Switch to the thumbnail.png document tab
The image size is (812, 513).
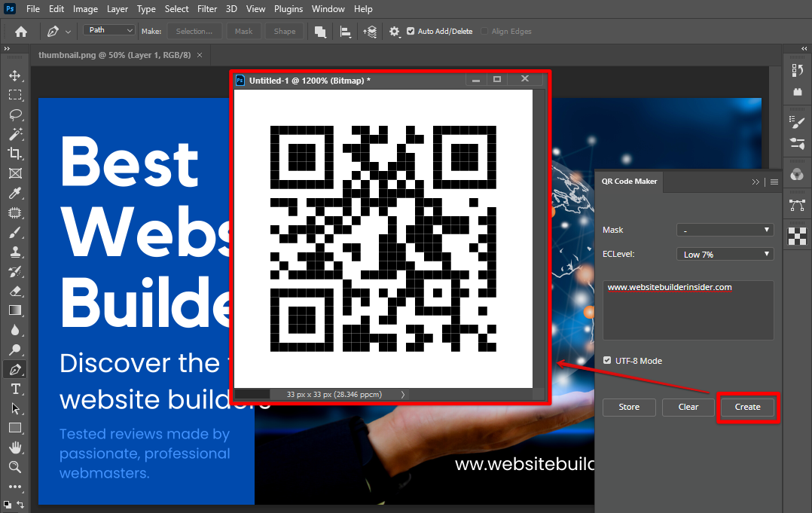(114, 55)
